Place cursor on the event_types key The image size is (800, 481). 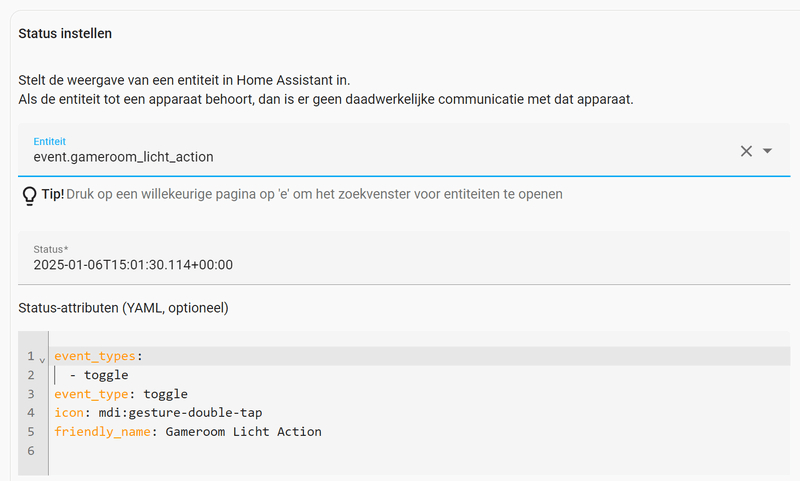[x=96, y=356]
